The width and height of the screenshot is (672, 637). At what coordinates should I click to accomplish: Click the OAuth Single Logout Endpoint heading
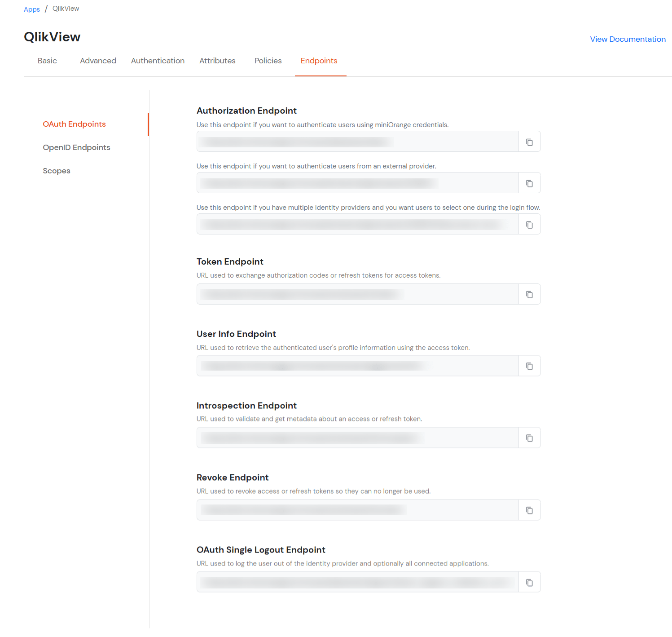point(261,550)
